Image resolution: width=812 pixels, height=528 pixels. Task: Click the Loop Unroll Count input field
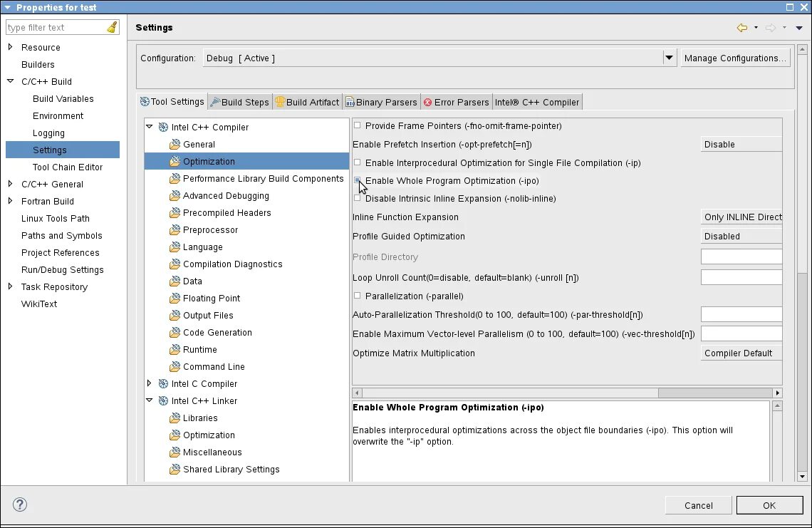(741, 278)
